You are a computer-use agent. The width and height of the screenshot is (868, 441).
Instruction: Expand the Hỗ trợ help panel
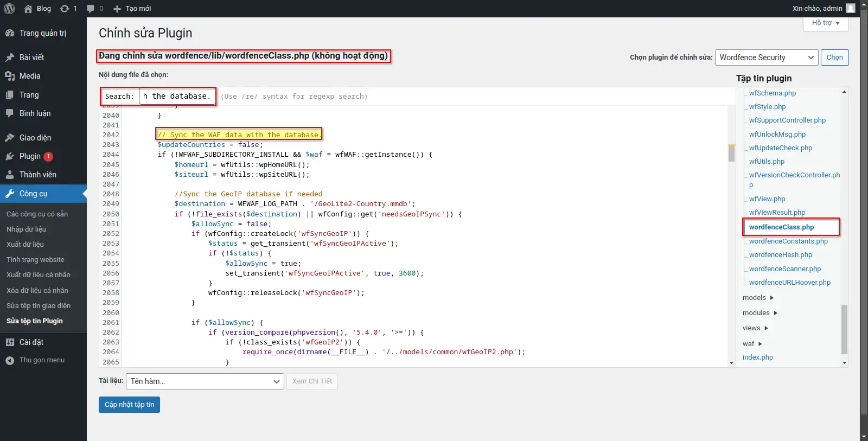tap(825, 23)
